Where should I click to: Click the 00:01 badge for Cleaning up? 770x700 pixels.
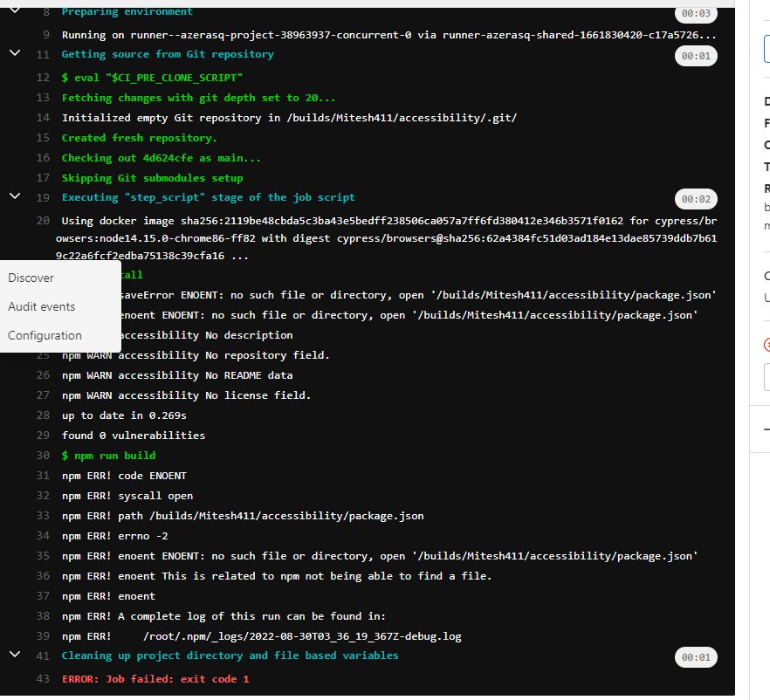pyautogui.click(x=696, y=657)
